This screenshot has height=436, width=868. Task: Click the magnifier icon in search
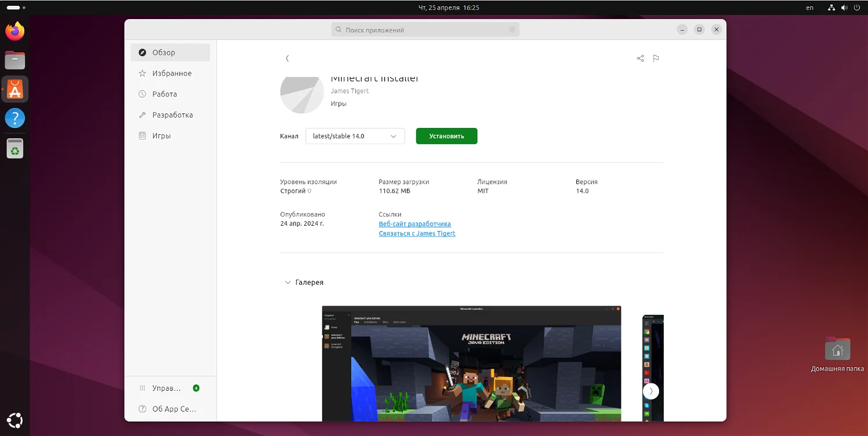tap(339, 30)
